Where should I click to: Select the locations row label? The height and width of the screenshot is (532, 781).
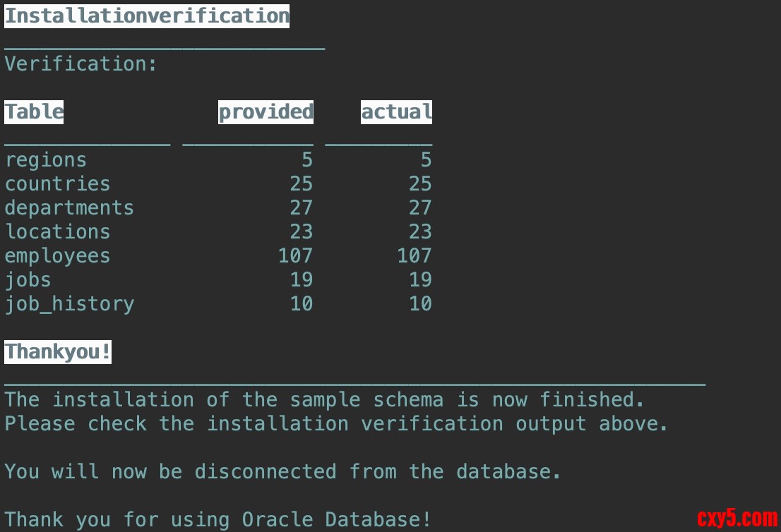tap(58, 232)
